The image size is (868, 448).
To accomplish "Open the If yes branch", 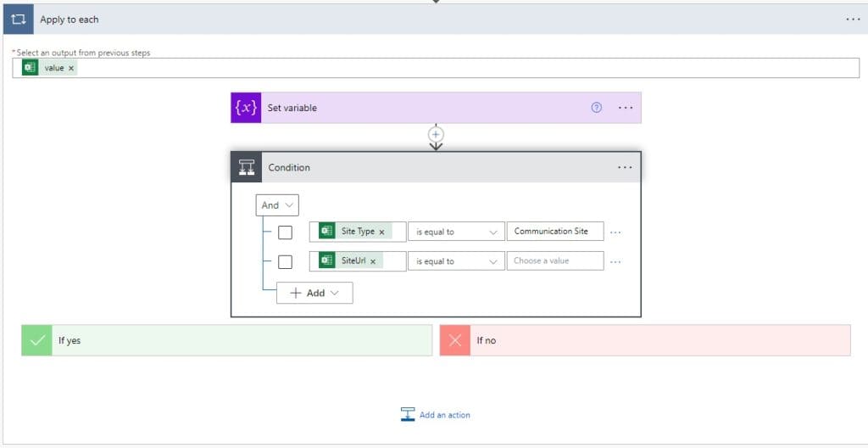I will (x=227, y=340).
